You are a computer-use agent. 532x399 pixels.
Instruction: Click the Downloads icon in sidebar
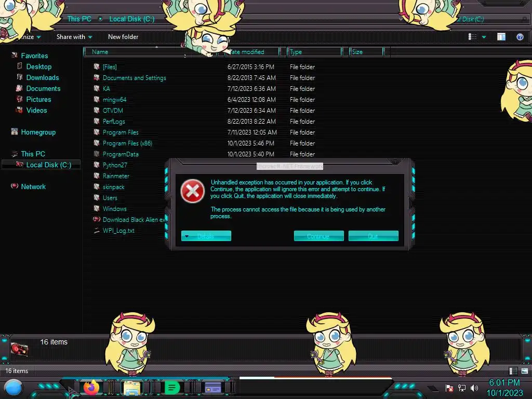point(20,77)
